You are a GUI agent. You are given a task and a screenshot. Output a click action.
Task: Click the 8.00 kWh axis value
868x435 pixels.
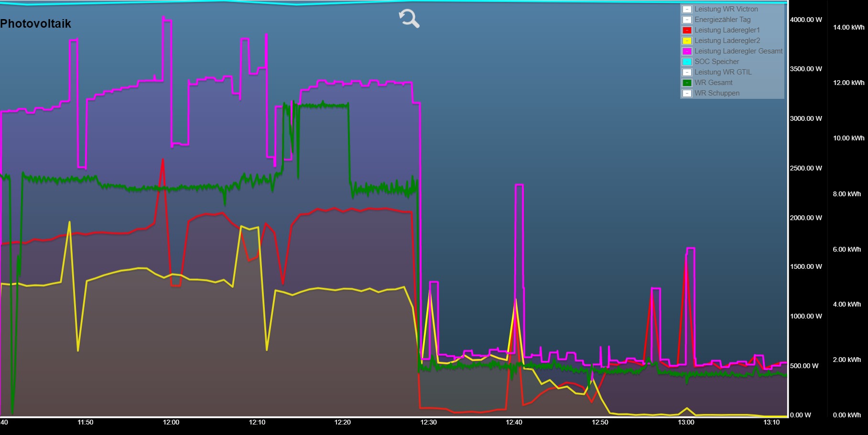point(847,194)
